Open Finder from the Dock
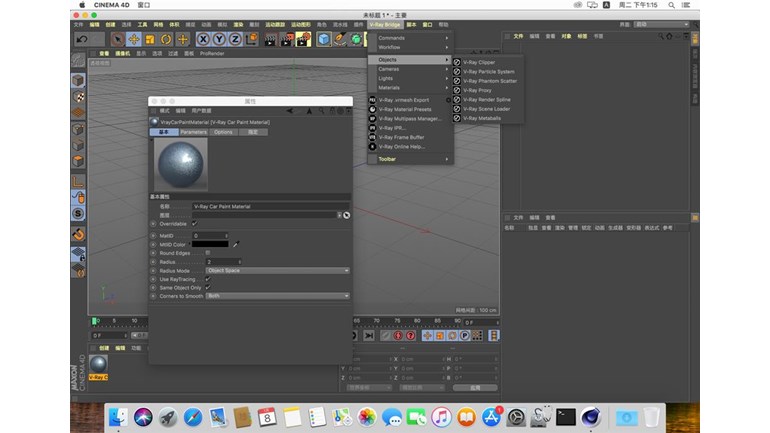Screen dimensions: 770x433 pos(118,417)
